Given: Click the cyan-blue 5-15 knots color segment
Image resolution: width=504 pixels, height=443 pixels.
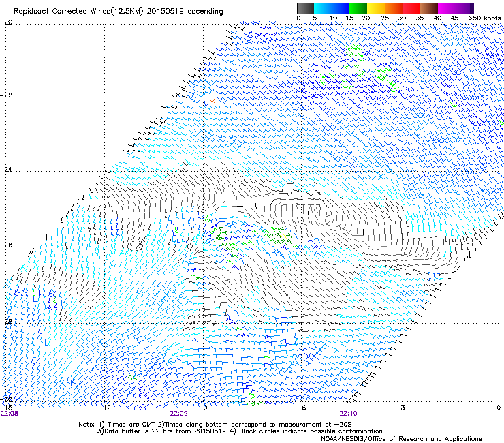Looking at the screenshot, I should point(332,8).
